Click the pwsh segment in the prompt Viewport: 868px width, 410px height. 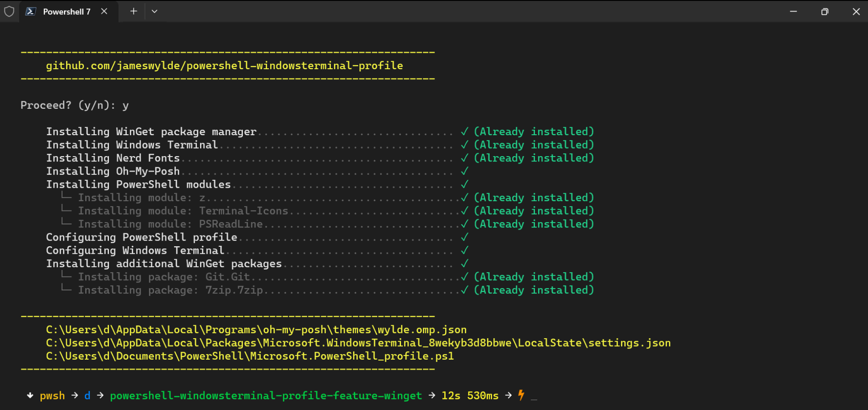[x=52, y=396]
